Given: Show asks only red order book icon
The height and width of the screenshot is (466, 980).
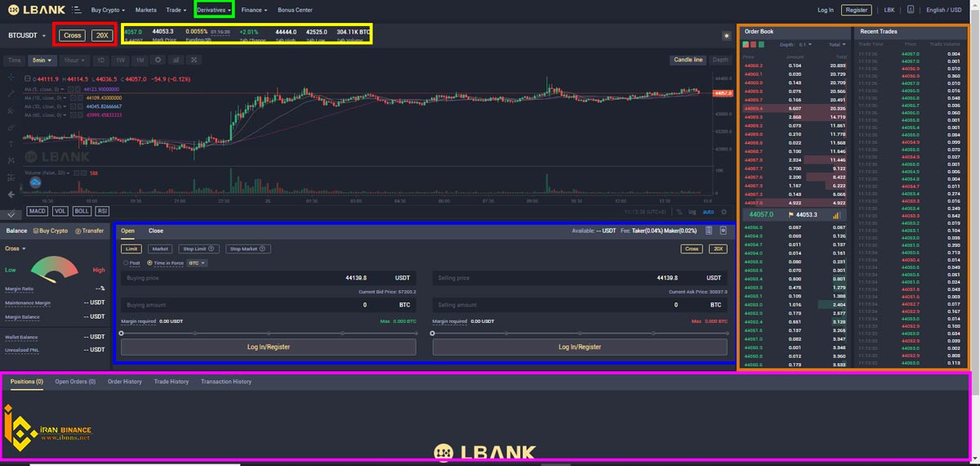Looking at the screenshot, I should [x=754, y=44].
